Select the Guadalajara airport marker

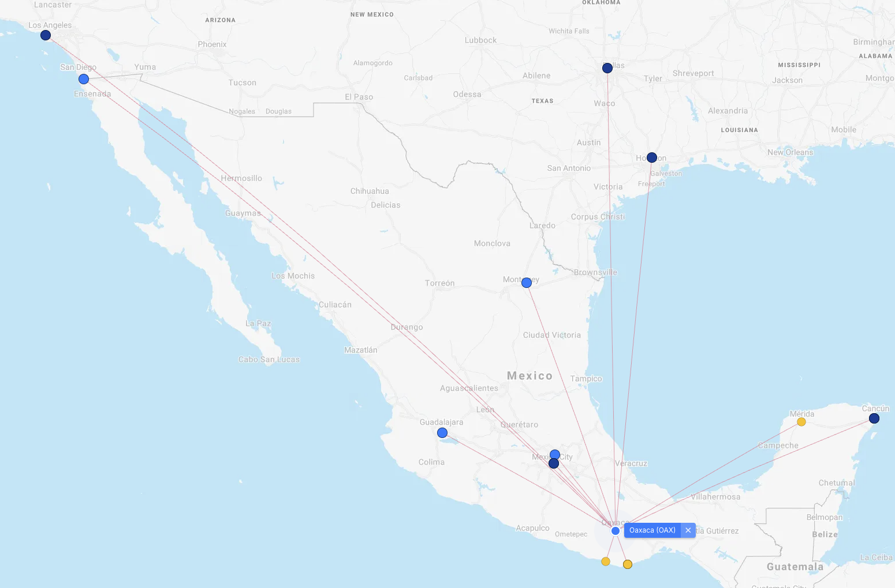coord(442,432)
